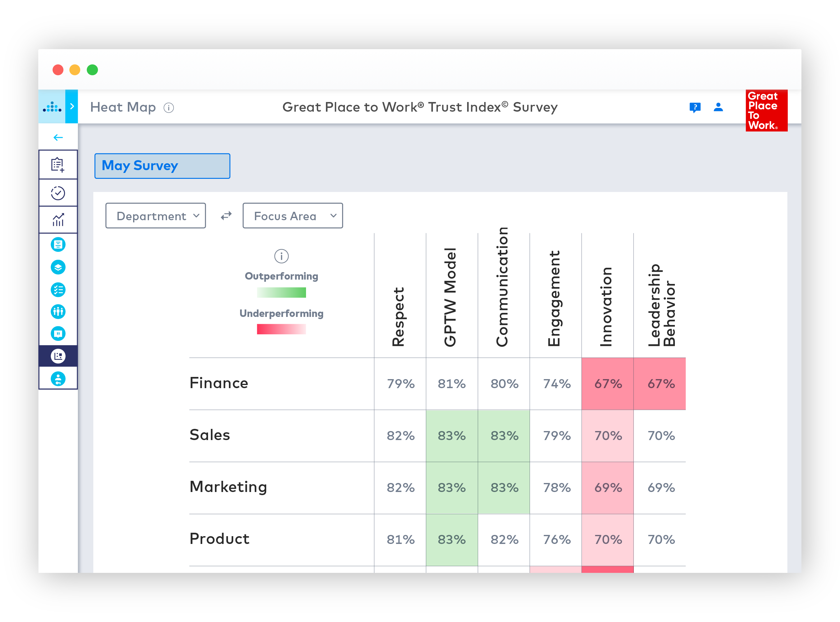This screenshot has width=840, height=622.
Task: Select the May Survey tab
Action: tap(162, 166)
